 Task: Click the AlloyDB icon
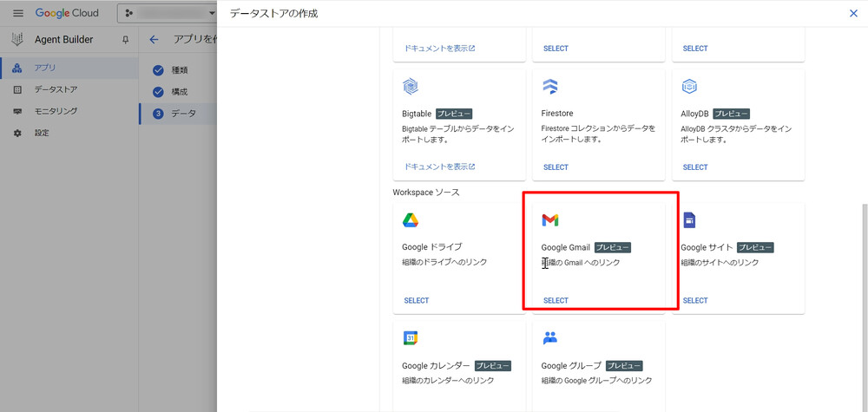689,87
